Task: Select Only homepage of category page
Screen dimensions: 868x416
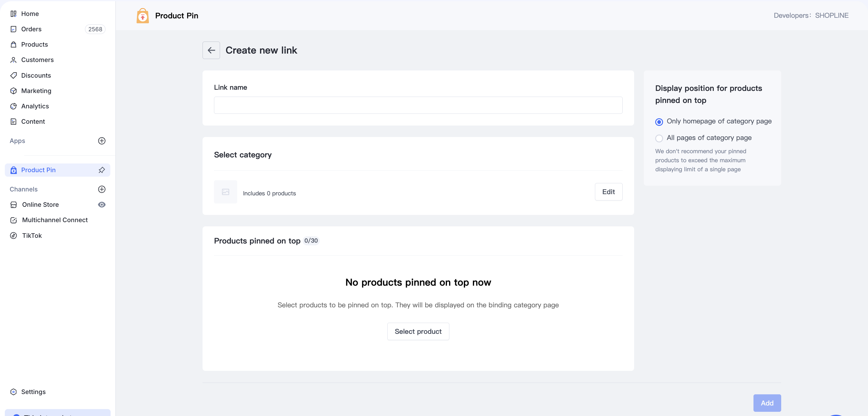Action: (659, 122)
